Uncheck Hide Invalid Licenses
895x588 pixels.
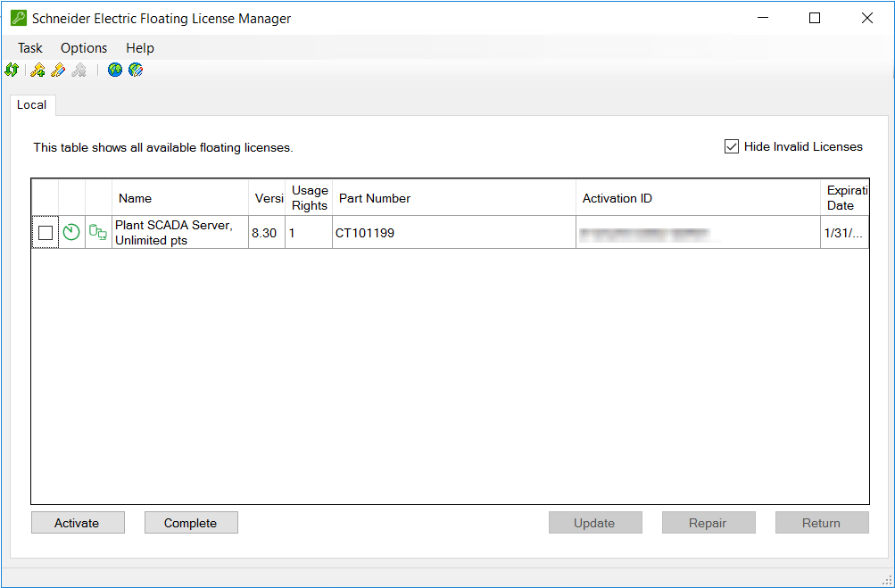(x=731, y=146)
